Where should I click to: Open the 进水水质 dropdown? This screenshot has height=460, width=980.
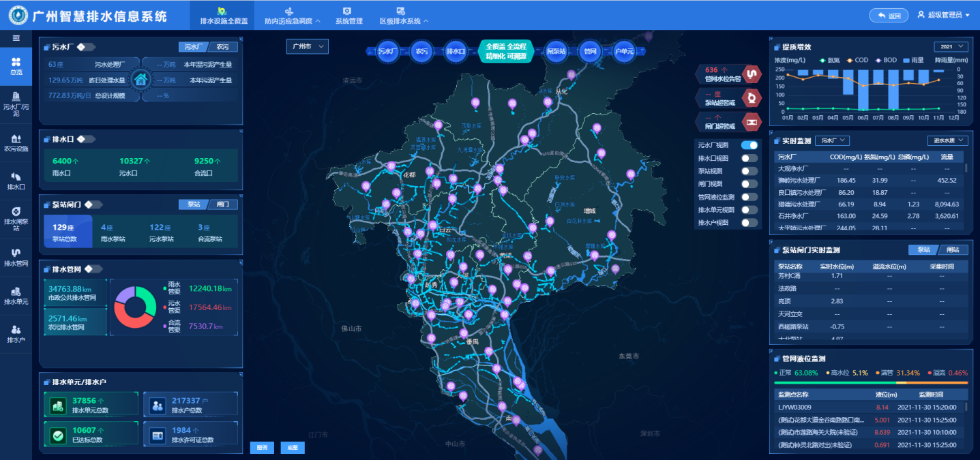947,140
